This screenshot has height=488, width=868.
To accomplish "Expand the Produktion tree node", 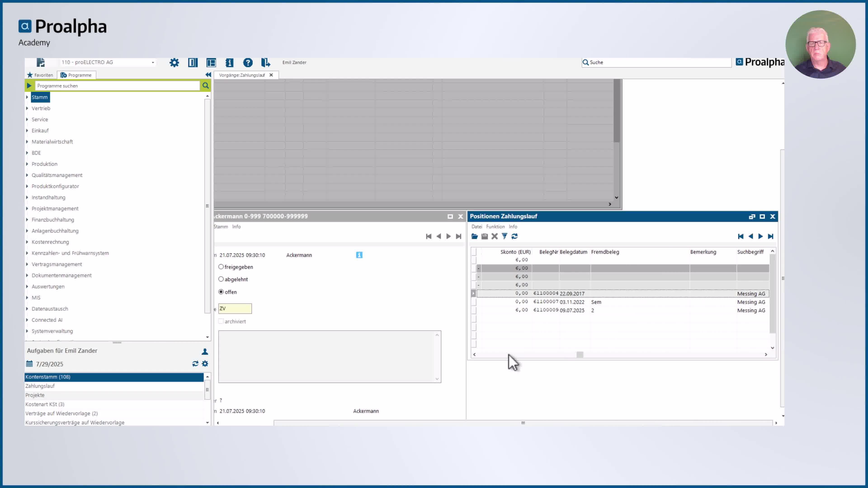I will [x=27, y=164].
